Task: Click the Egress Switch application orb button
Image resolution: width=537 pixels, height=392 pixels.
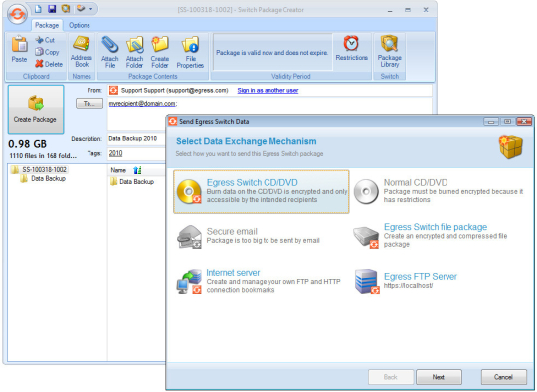Action: [17, 14]
